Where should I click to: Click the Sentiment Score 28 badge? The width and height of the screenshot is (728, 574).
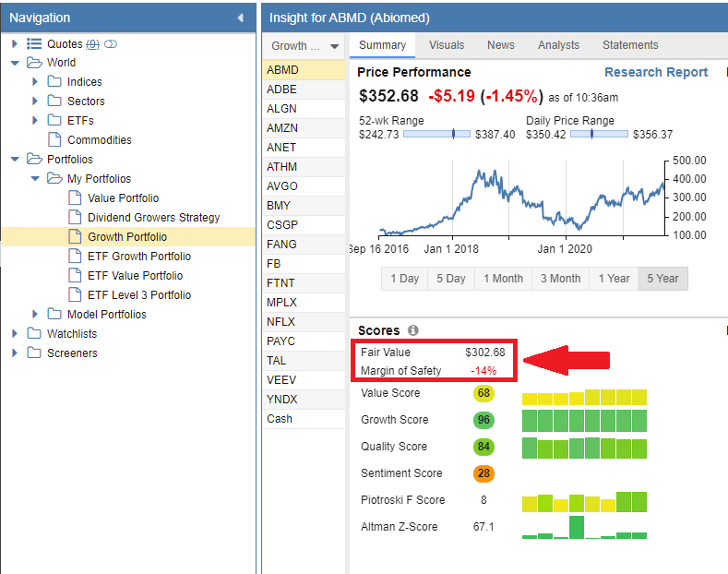coord(483,473)
